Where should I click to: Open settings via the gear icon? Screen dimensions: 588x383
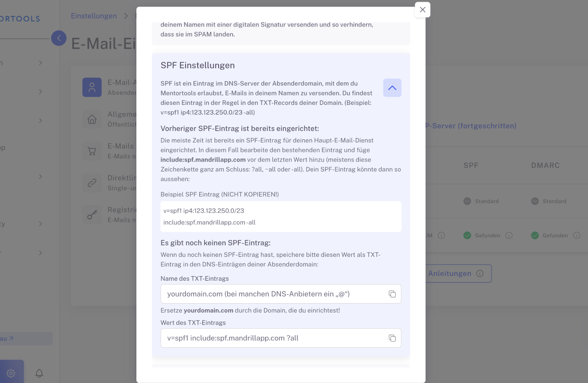pyautogui.click(x=11, y=373)
